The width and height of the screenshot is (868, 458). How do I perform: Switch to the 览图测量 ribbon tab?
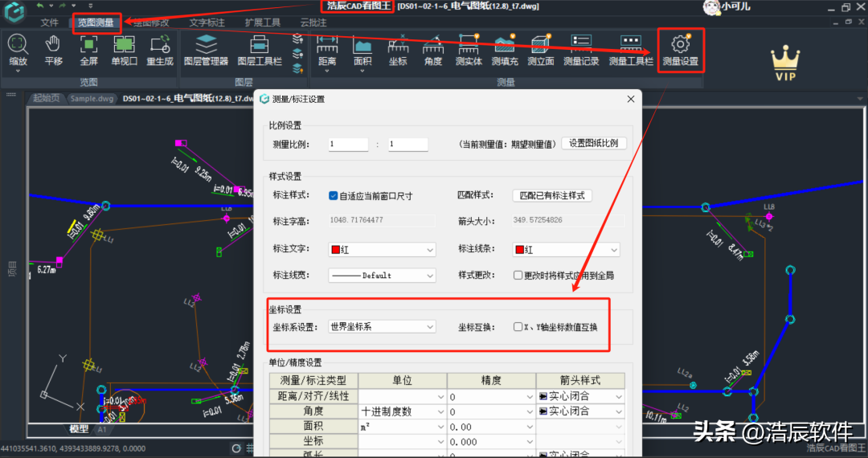[96, 22]
